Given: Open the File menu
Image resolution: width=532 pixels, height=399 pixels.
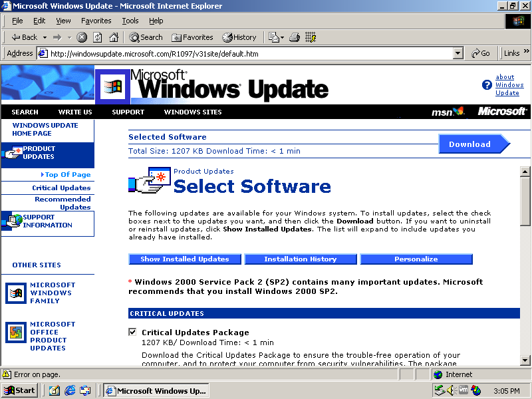Looking at the screenshot, I should coord(17,21).
